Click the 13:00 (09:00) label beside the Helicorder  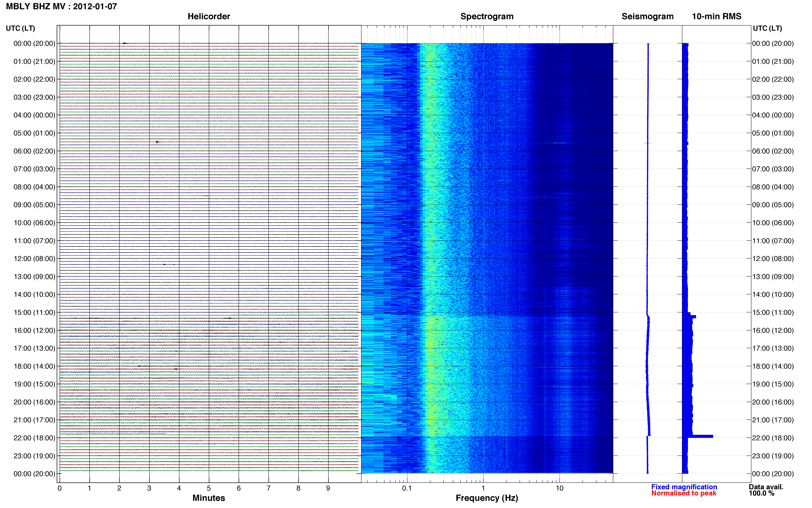(34, 277)
